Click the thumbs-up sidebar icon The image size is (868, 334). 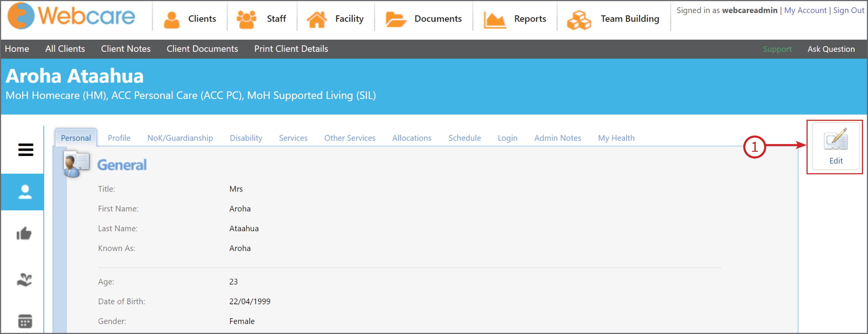pyautogui.click(x=24, y=233)
